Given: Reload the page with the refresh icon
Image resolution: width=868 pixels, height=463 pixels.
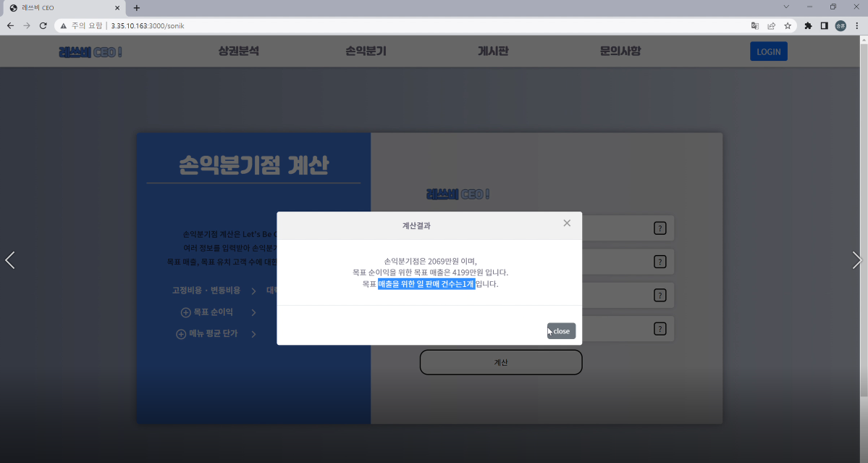Looking at the screenshot, I should pyautogui.click(x=43, y=25).
